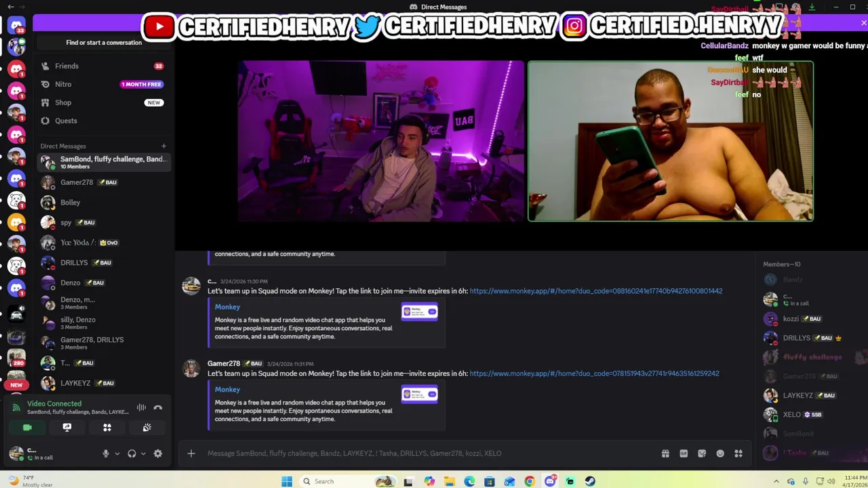Open User Settings gear

tap(158, 453)
